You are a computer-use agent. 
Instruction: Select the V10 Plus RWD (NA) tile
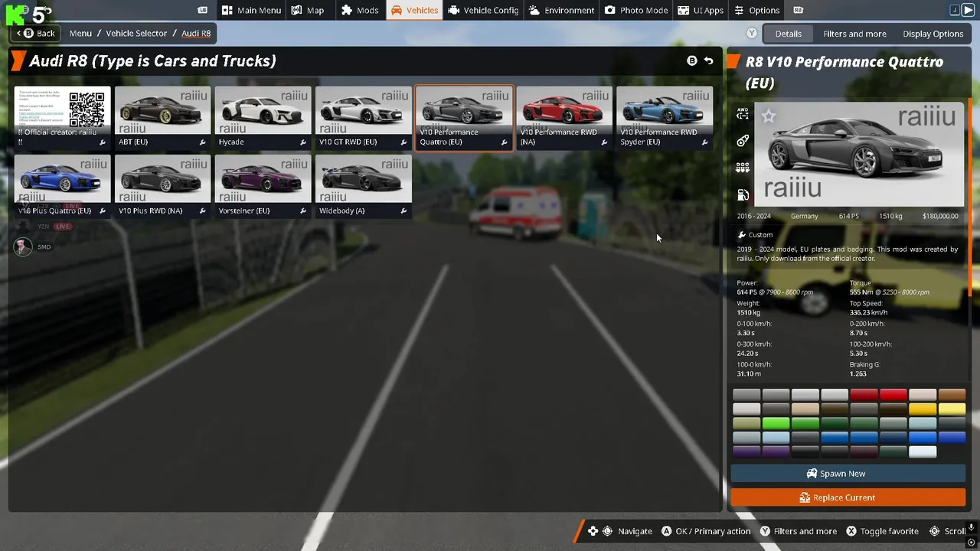[162, 186]
